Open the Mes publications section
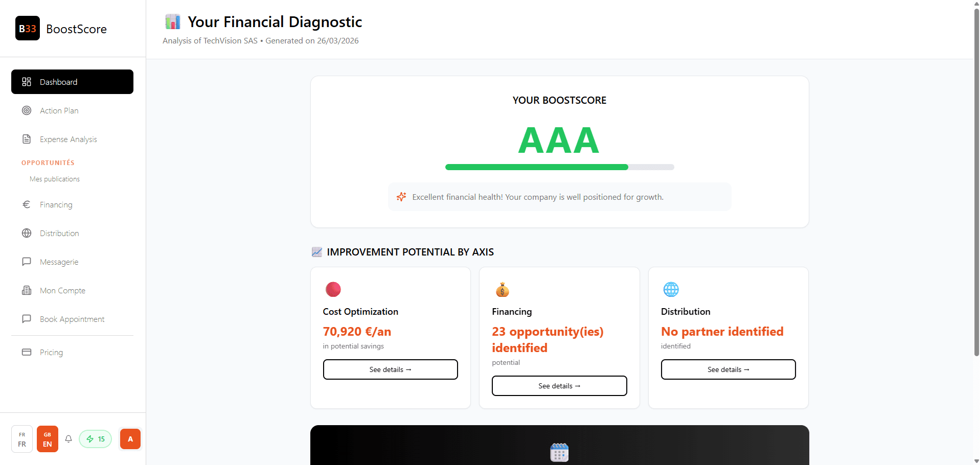 click(x=54, y=179)
